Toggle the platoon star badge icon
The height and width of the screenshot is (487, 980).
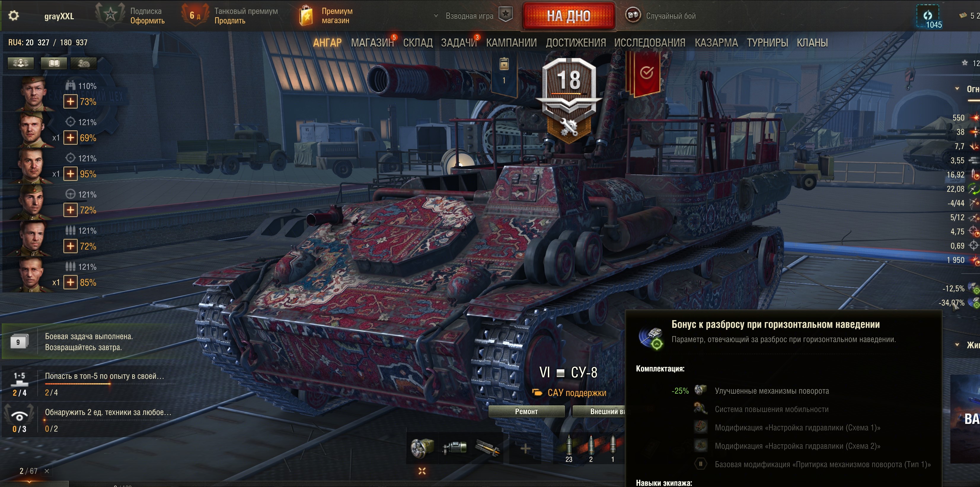point(505,15)
